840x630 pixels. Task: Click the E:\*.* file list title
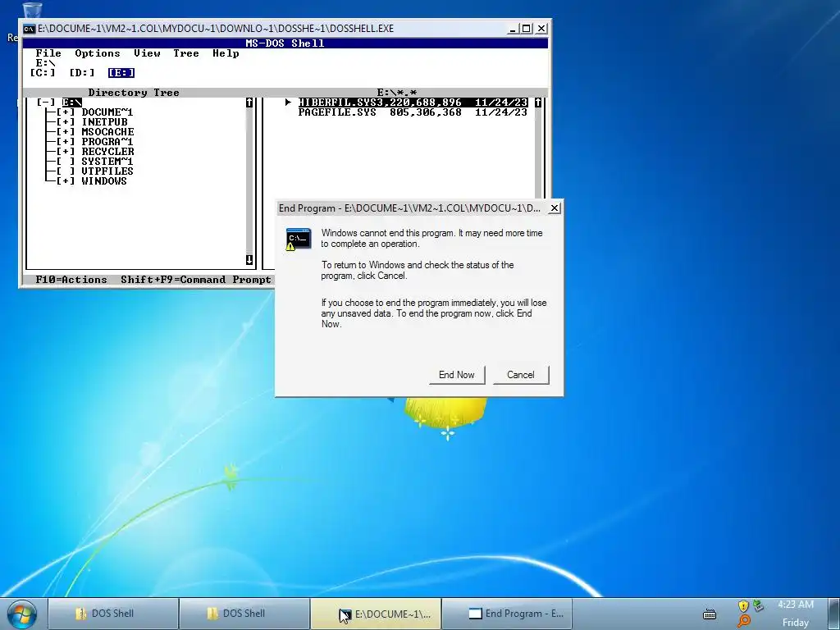pyautogui.click(x=396, y=93)
